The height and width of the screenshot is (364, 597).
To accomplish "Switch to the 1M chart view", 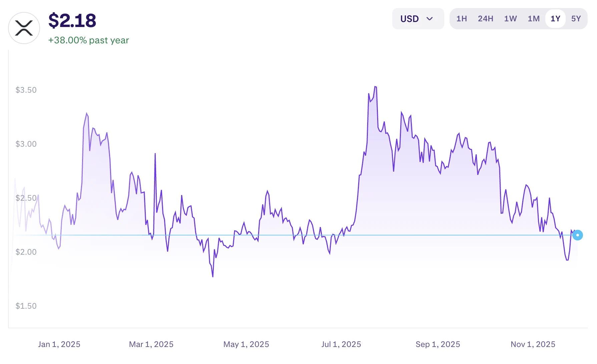I will point(533,19).
